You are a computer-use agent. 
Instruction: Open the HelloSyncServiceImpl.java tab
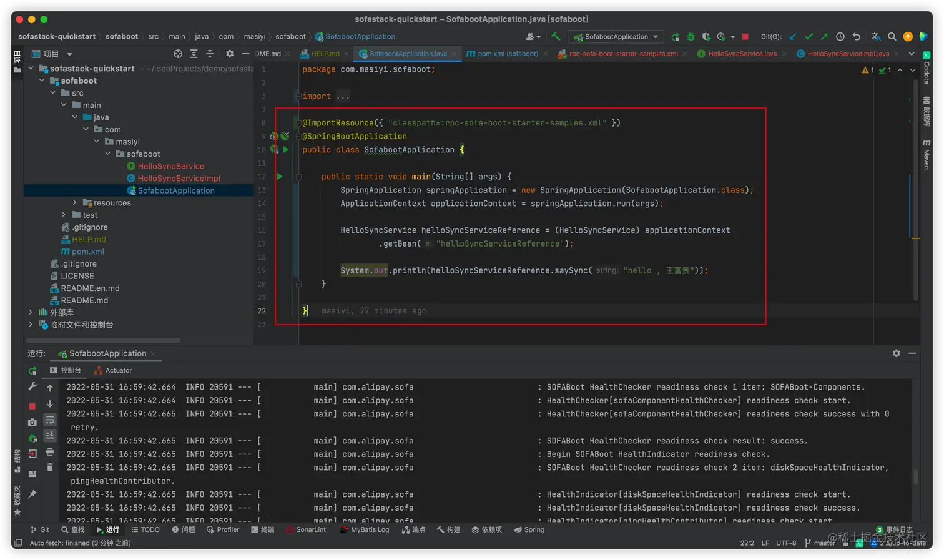click(x=847, y=54)
